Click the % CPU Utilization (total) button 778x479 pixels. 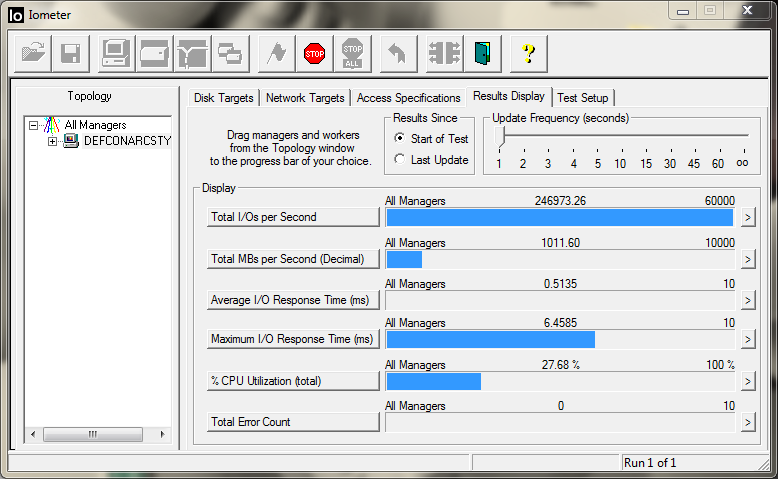tap(294, 381)
